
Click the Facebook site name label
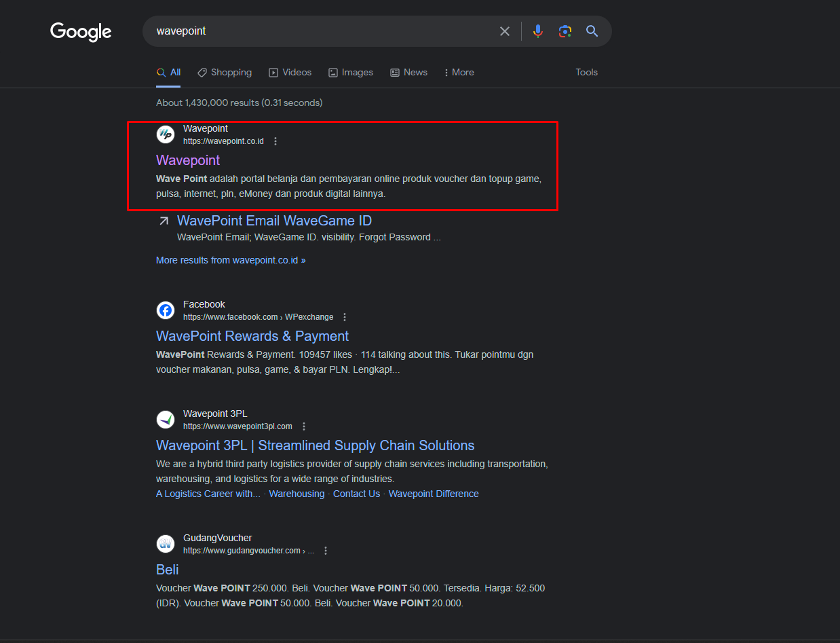(x=204, y=304)
